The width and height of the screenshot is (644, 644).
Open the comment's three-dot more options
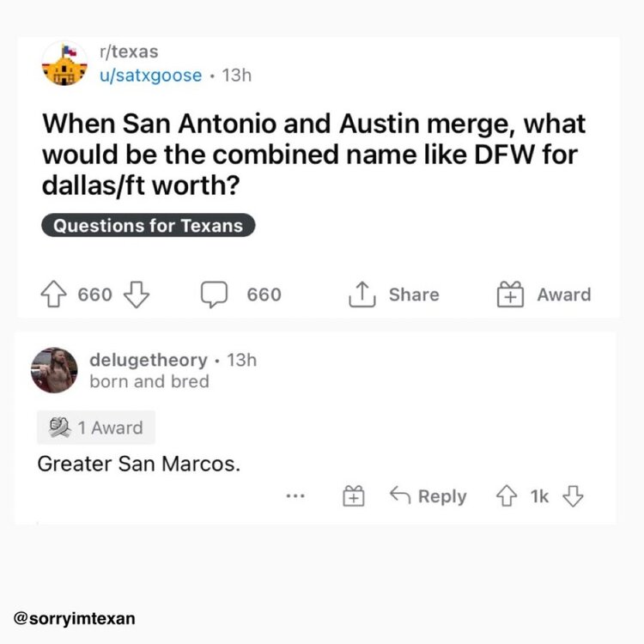296,496
